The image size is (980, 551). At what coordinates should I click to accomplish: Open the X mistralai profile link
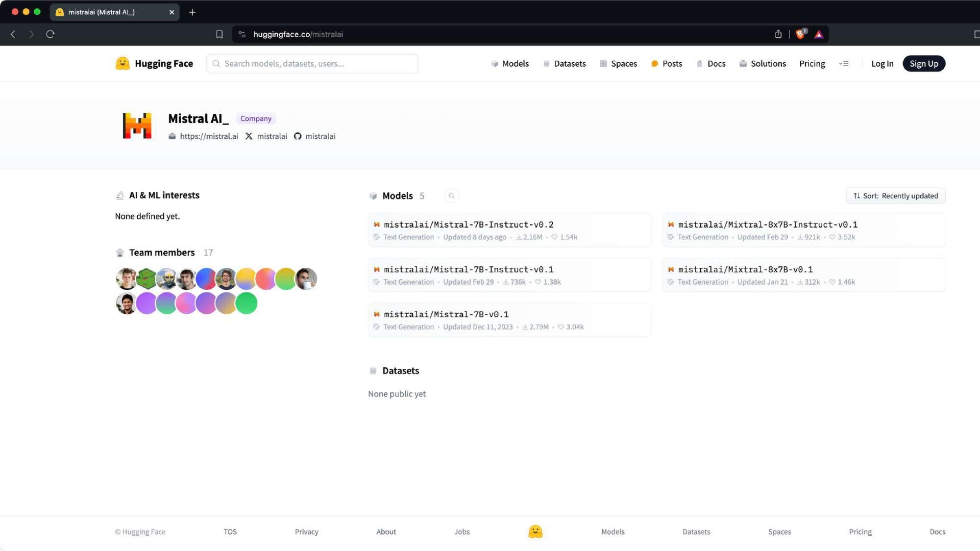coord(266,136)
